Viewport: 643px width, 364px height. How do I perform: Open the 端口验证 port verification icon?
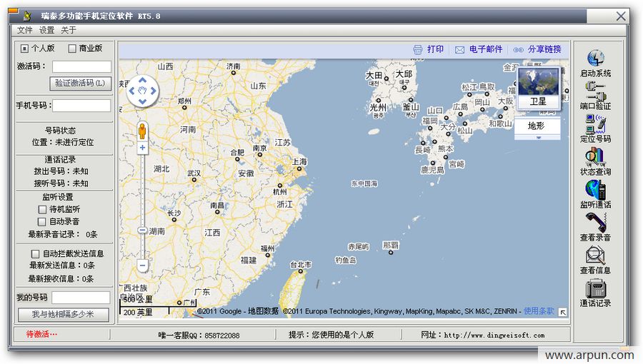pos(595,91)
